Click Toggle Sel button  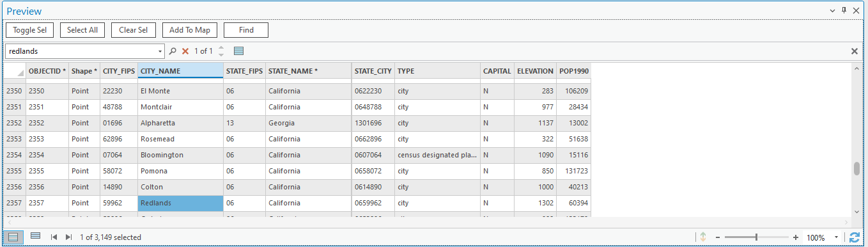(x=29, y=30)
